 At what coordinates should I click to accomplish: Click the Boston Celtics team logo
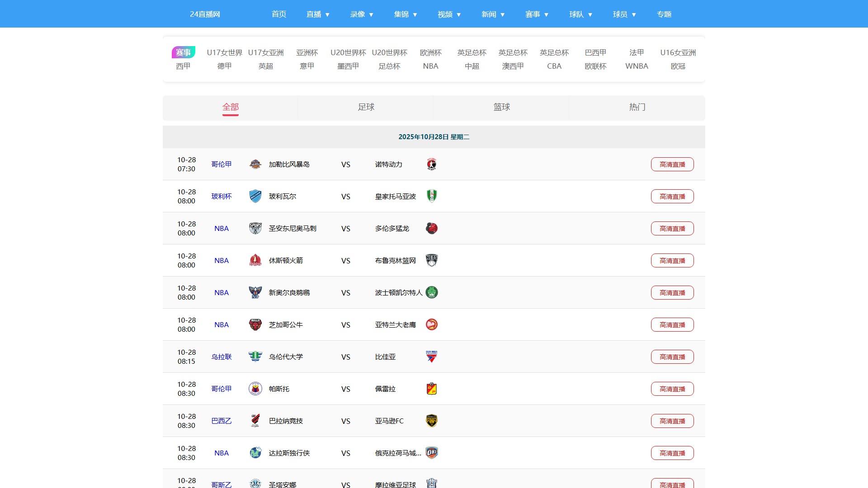[x=431, y=292]
